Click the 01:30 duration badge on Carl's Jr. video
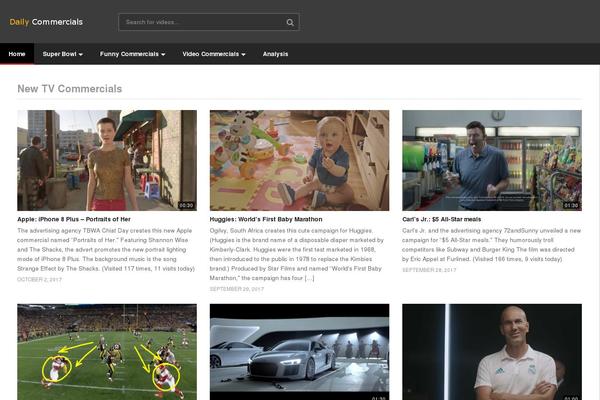The height and width of the screenshot is (400, 600). pyautogui.click(x=571, y=206)
